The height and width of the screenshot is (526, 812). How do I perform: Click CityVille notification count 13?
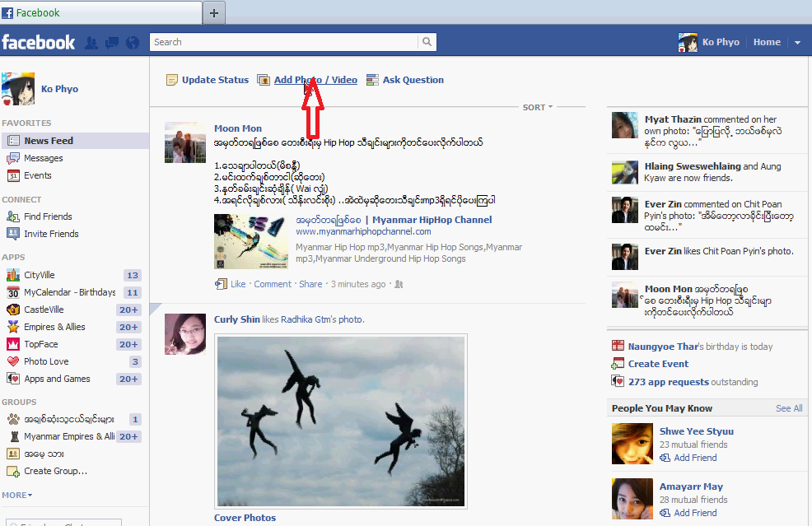pos(133,276)
